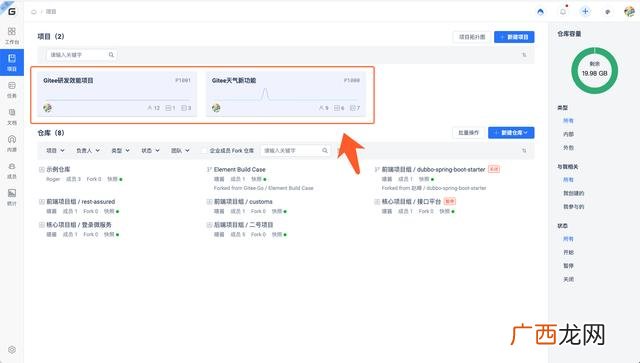Click the plus create icon in header

click(x=585, y=11)
